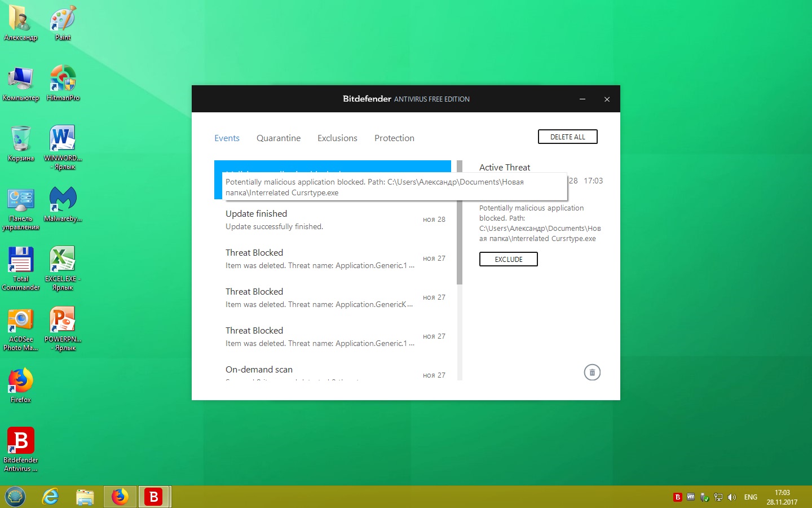Launch Firefox from the desktop icon
Image resolution: width=812 pixels, height=508 pixels.
pos(21,386)
